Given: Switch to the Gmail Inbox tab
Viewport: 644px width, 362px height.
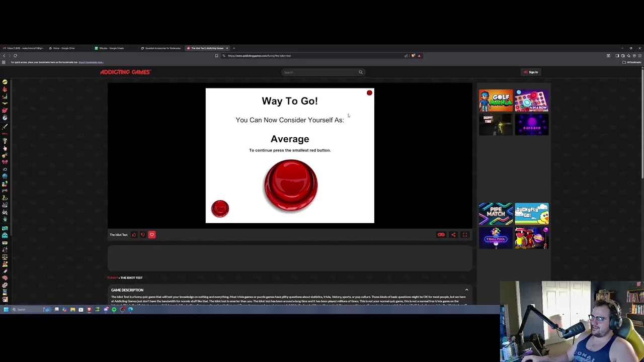Looking at the screenshot, I should [x=24, y=48].
